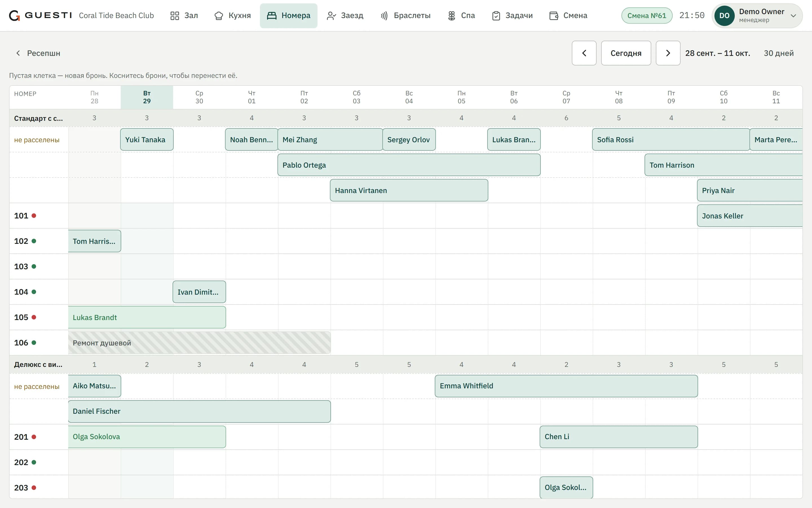The image size is (812, 508).
Task: Select the Ivan Dimit... booking in room 104
Action: coord(199,292)
